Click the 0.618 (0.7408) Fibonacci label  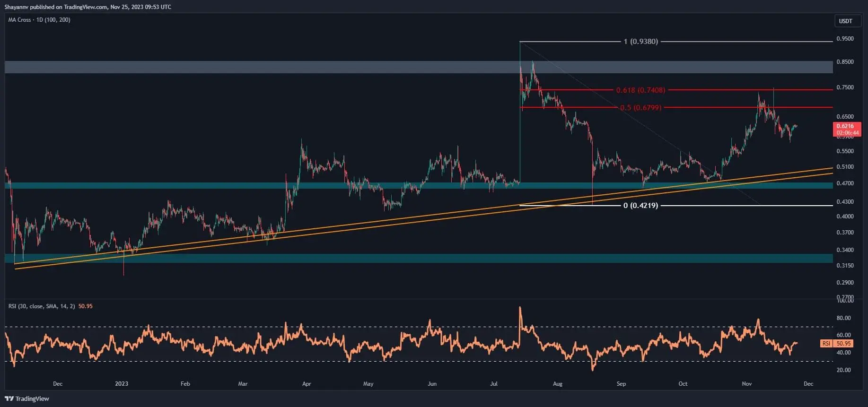point(640,90)
